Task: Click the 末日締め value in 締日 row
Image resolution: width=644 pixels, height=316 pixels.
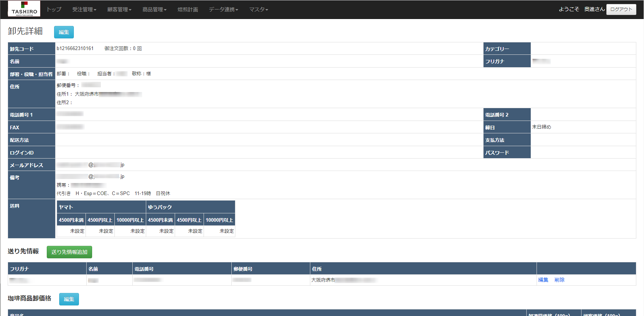Action: point(541,127)
